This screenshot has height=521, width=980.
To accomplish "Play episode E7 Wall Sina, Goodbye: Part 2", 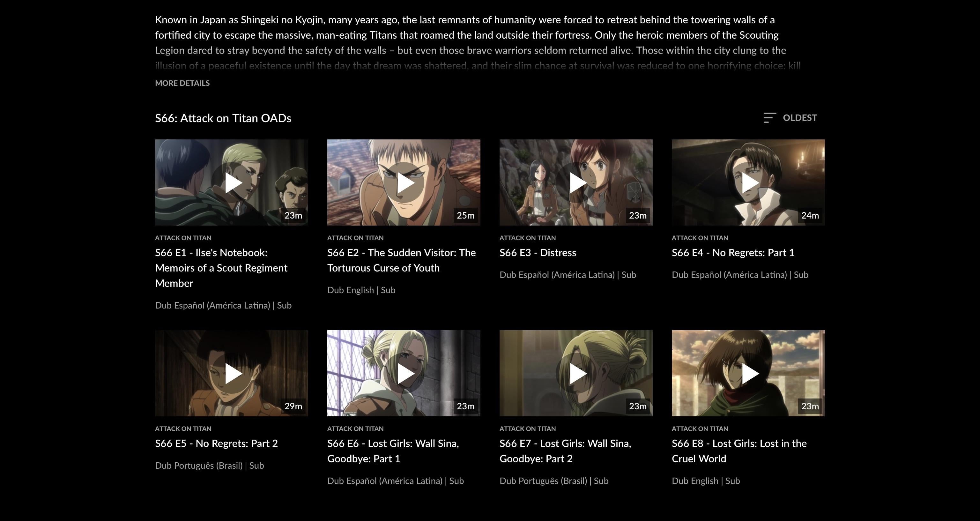I will (x=576, y=373).
